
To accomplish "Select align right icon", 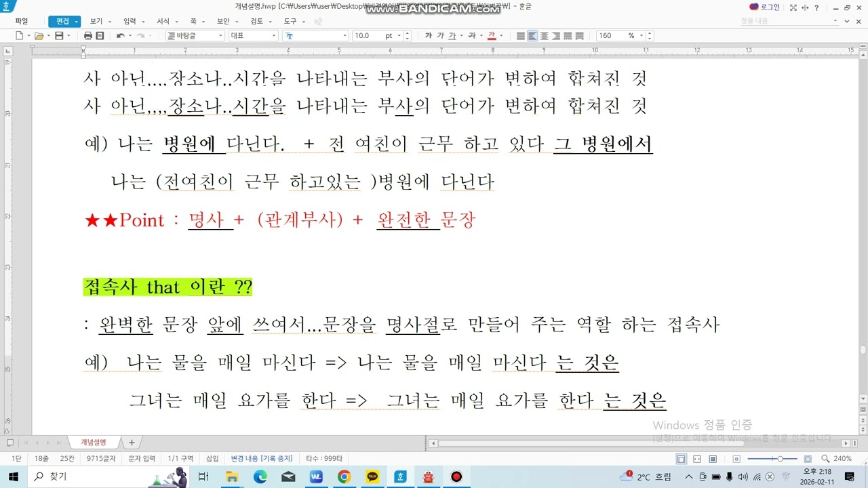I will (x=556, y=36).
